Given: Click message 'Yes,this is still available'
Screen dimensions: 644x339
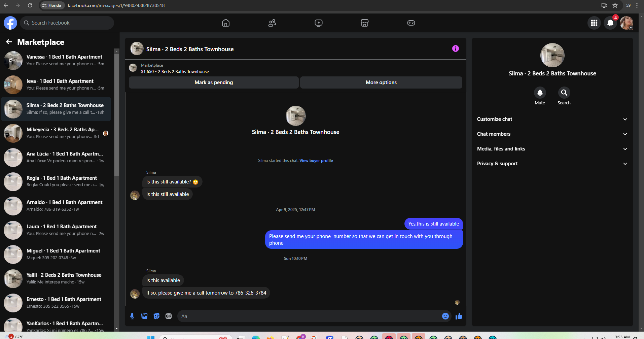Looking at the screenshot, I should click(433, 224).
